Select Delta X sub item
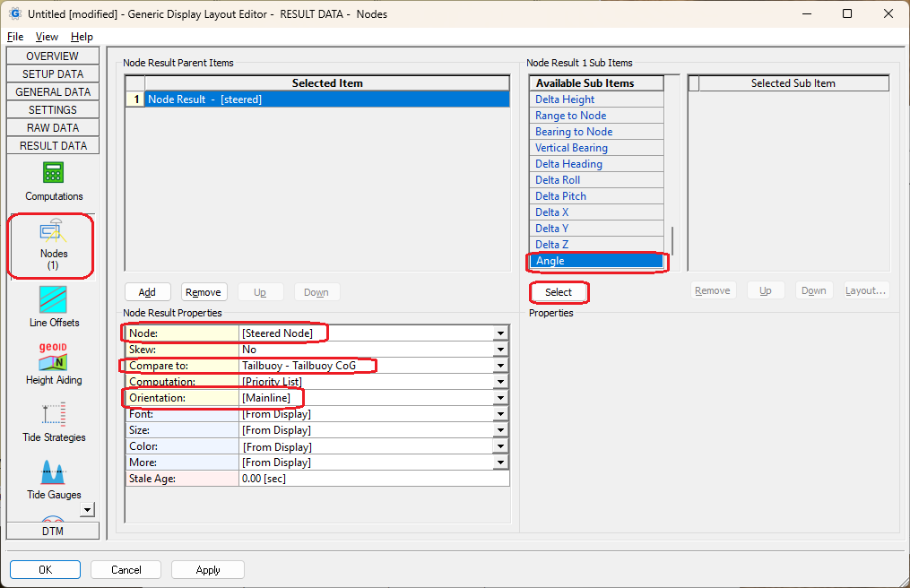910x588 pixels. (x=596, y=212)
